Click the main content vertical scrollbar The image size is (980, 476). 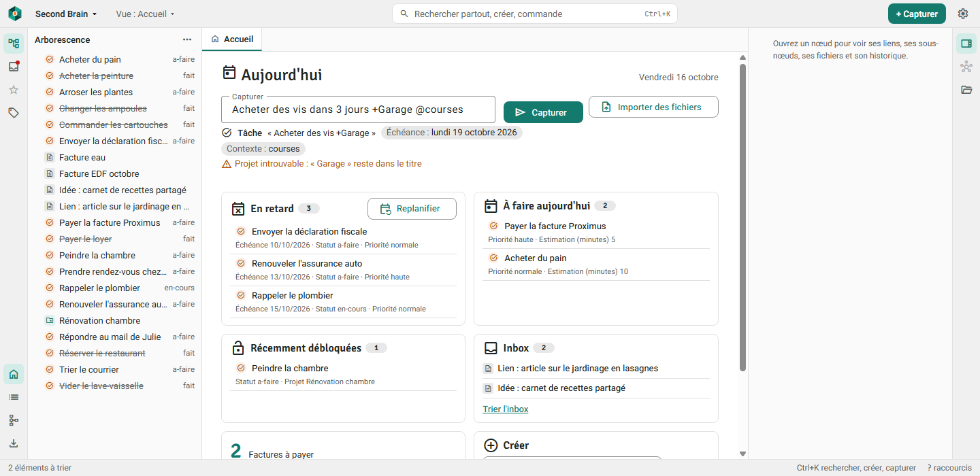(742, 218)
